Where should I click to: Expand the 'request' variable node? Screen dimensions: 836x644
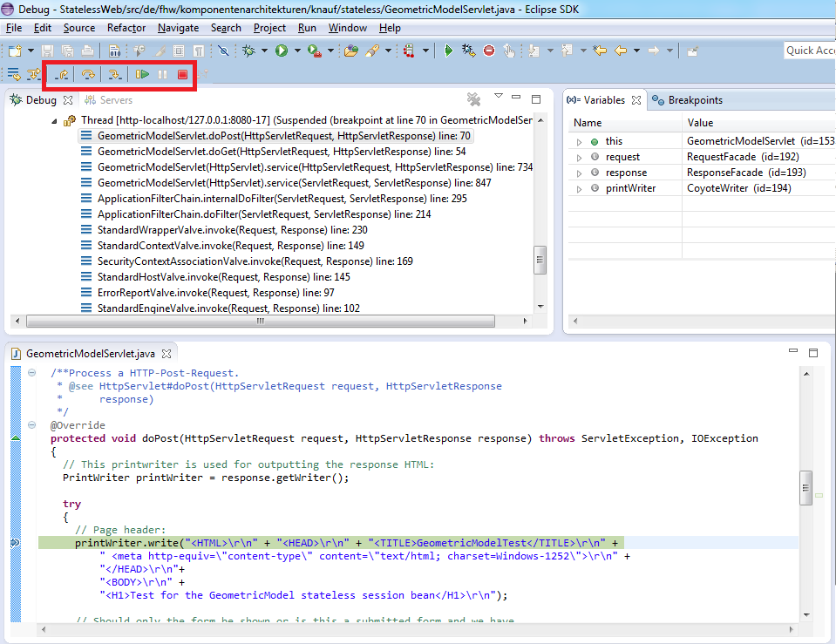(x=578, y=158)
